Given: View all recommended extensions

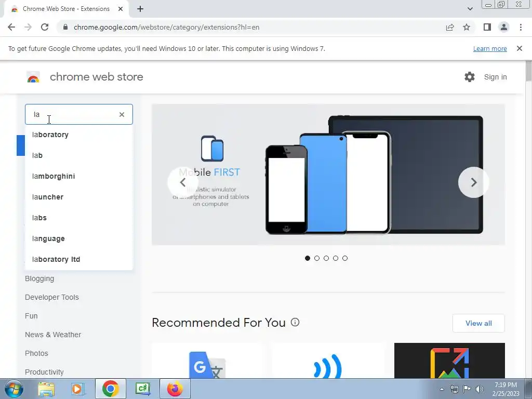Looking at the screenshot, I should click(x=478, y=323).
